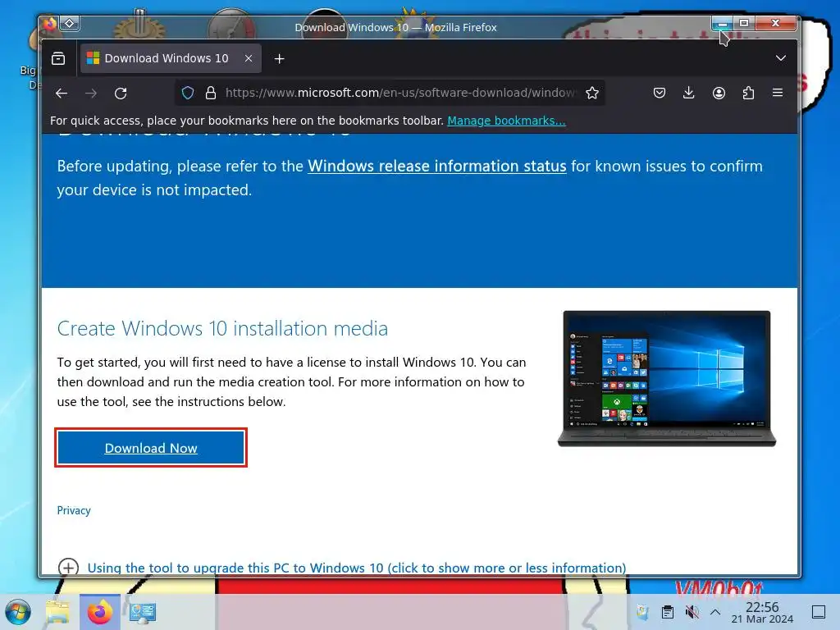Open a new tab with plus
Screen dimensions: 840x630
coord(279,58)
